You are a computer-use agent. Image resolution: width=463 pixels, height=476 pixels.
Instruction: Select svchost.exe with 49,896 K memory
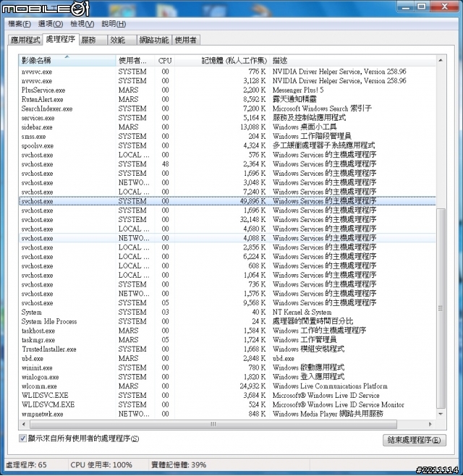(227, 201)
